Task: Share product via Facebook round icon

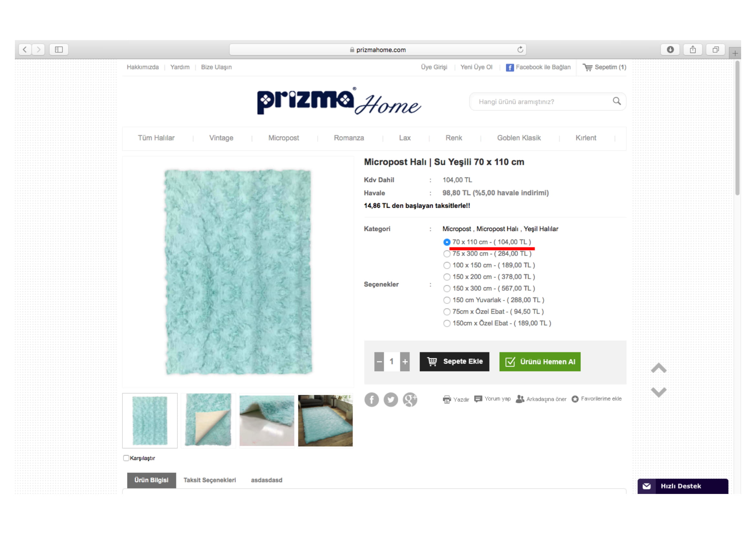Action: tap(372, 400)
